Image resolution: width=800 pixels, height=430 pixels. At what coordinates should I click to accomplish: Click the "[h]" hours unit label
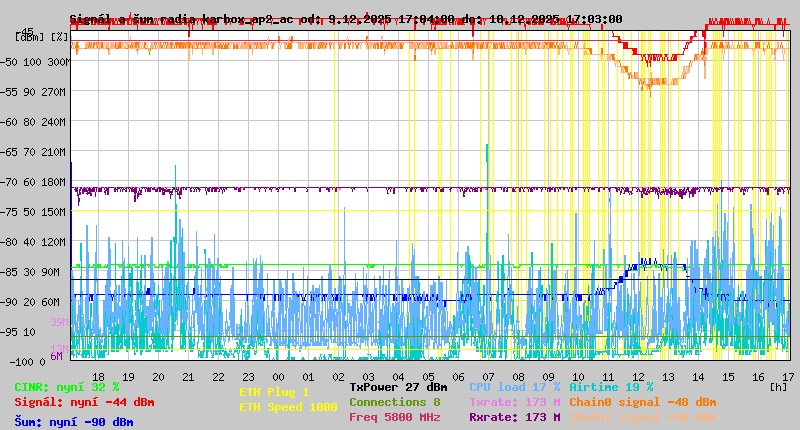tap(778, 387)
